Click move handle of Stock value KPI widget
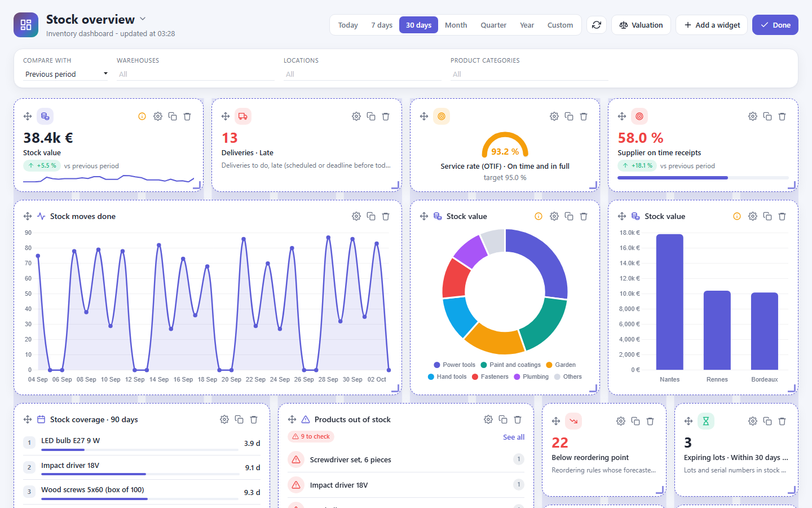 pos(28,116)
